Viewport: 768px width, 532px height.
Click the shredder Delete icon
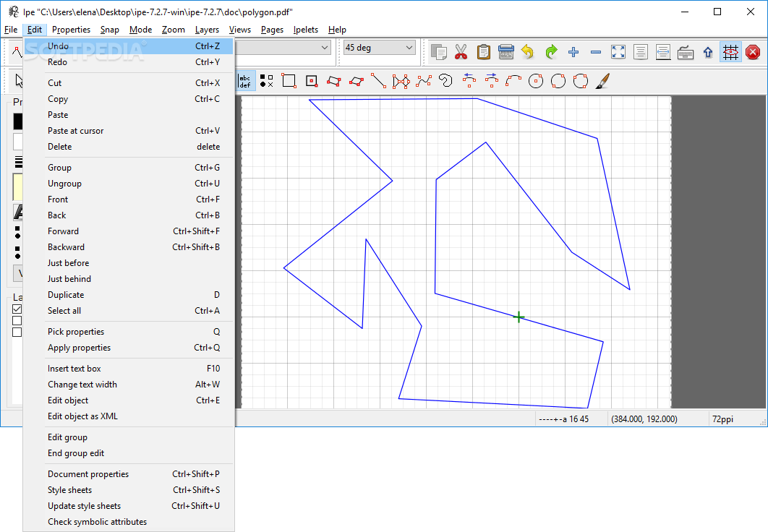pyautogui.click(x=506, y=52)
